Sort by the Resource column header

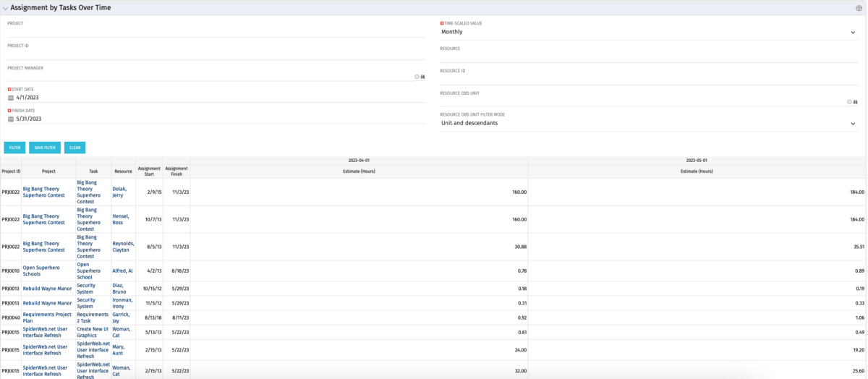pyautogui.click(x=123, y=171)
